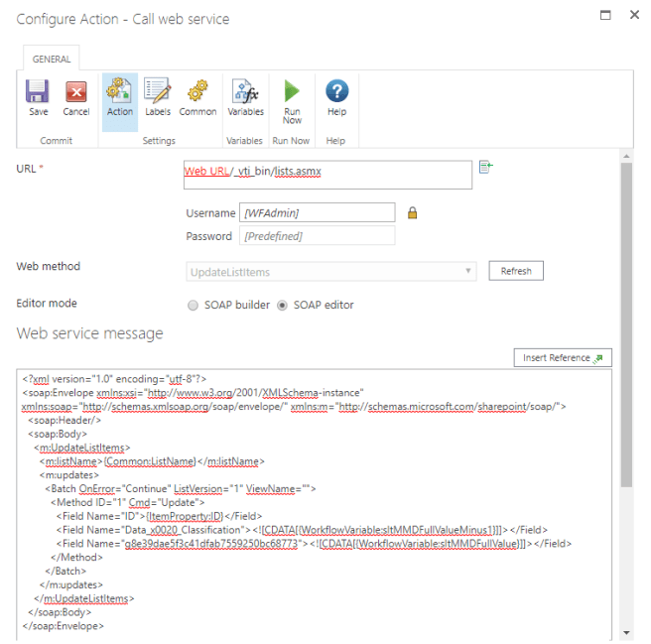Viewport: 651px width, 644px height.
Task: Click the closing </soap:Envelope> line
Action: click(64, 626)
